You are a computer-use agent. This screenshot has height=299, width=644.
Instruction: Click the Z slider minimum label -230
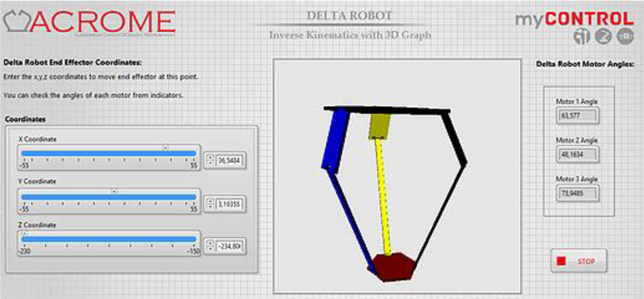(25, 252)
